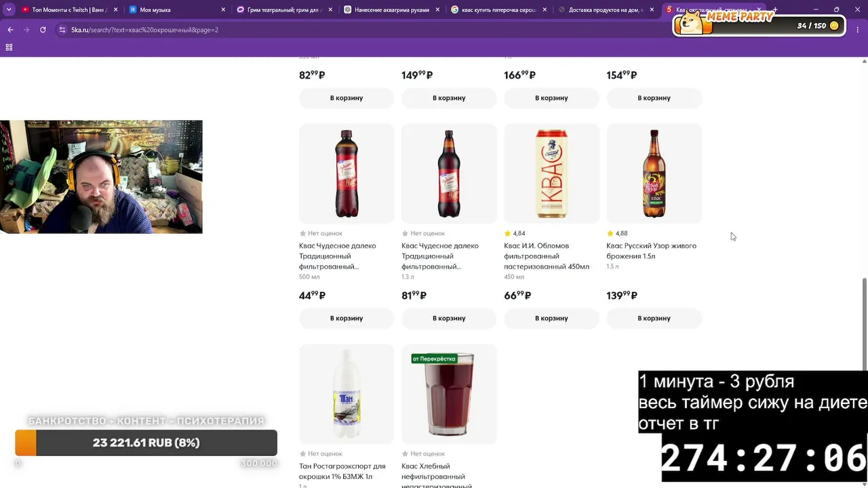Add Русский Узор kvass to cart
868x488 pixels.
pyautogui.click(x=654, y=318)
